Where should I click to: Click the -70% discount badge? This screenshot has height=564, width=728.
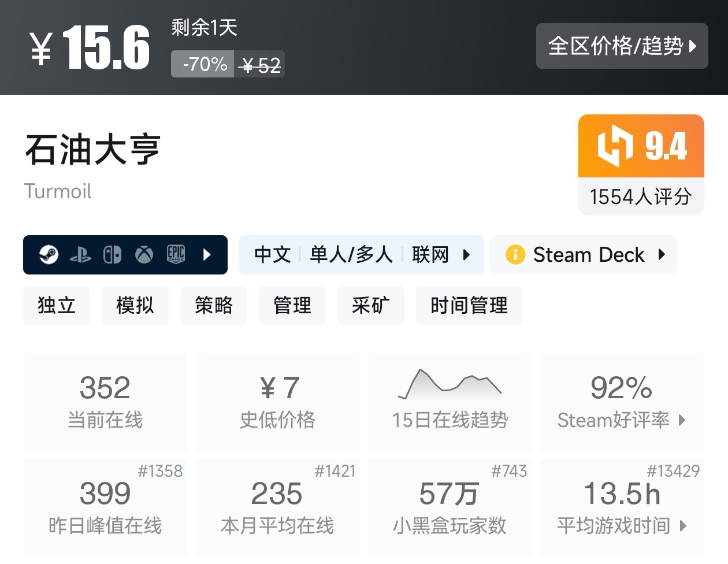[x=202, y=64]
